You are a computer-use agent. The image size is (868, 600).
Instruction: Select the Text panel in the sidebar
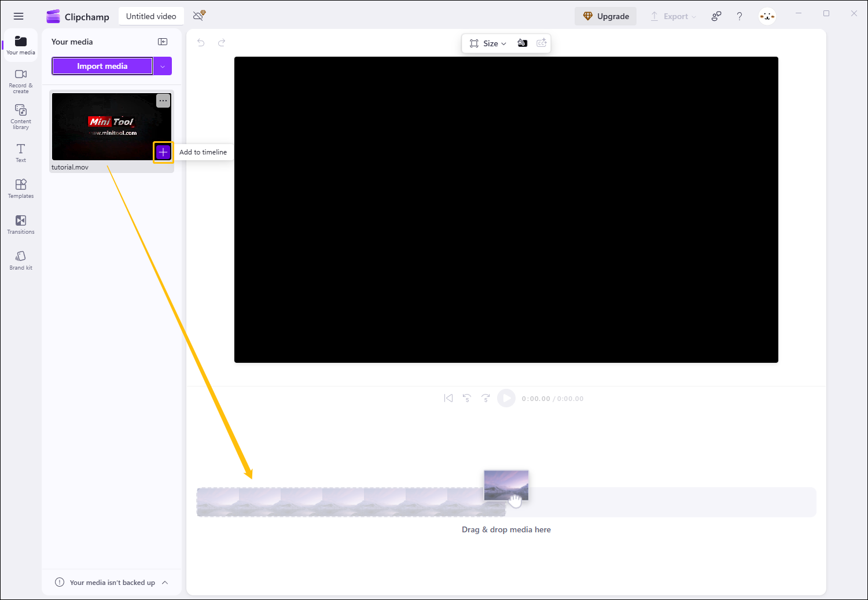point(20,152)
